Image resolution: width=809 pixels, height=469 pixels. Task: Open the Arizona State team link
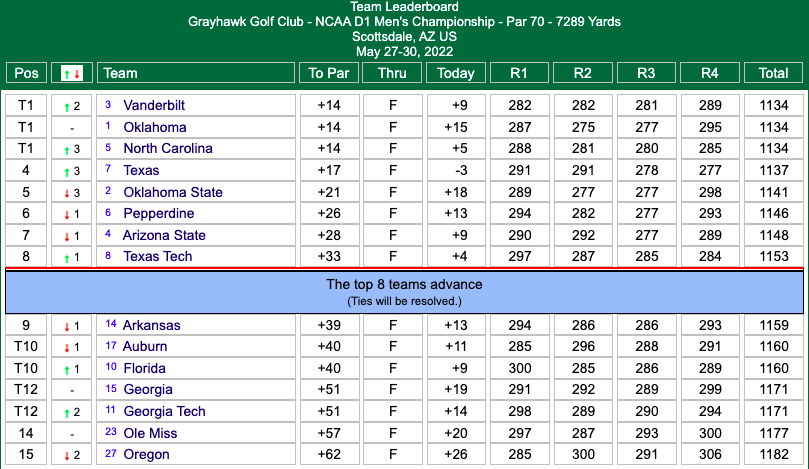(x=164, y=235)
